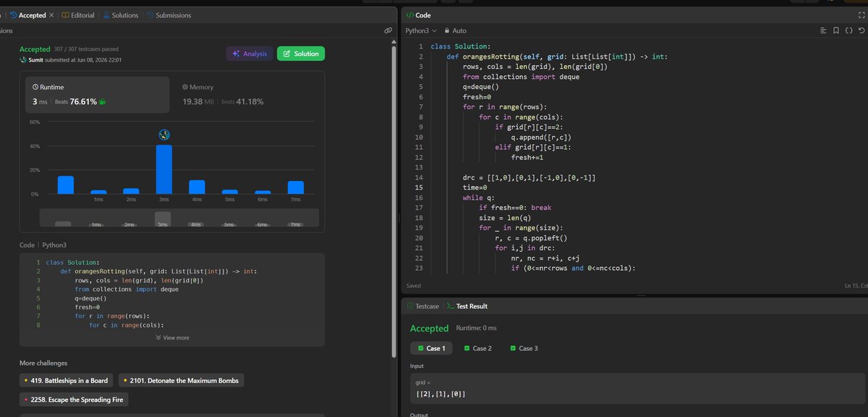Click the tallest 3ms histogram bar
This screenshot has width=868, height=417.
(x=164, y=169)
